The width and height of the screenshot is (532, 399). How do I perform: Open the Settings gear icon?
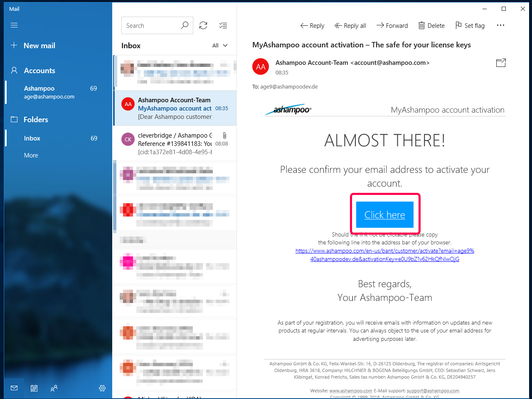tap(102, 388)
